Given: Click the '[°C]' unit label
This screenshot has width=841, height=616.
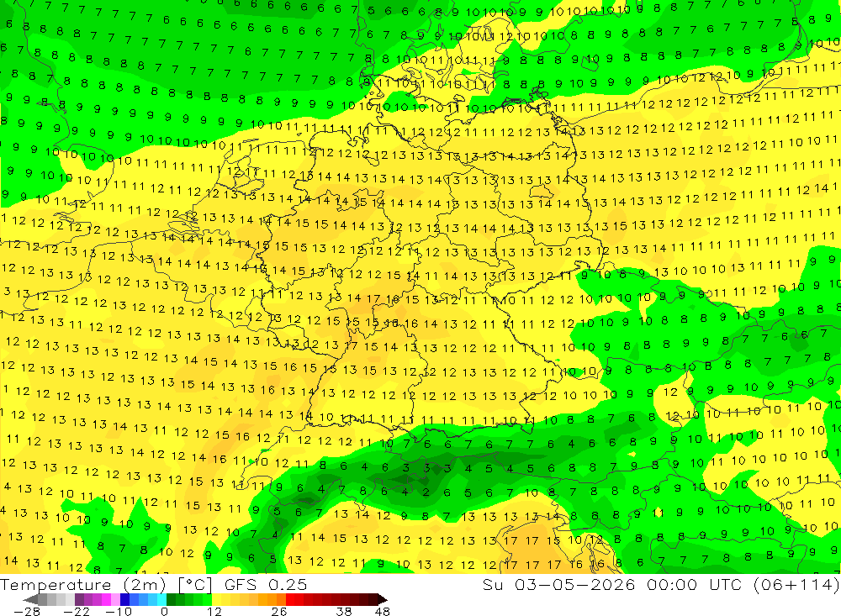Looking at the screenshot, I should [195, 584].
